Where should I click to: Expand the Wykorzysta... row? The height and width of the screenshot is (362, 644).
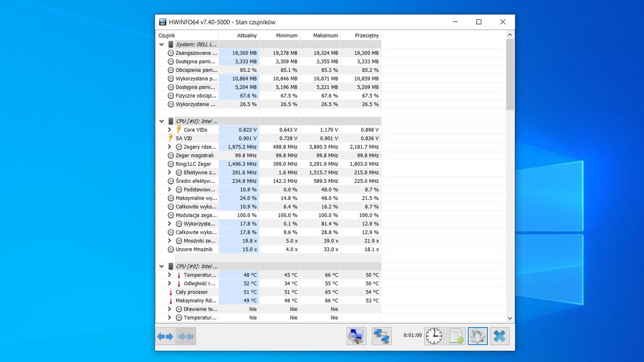(x=170, y=224)
